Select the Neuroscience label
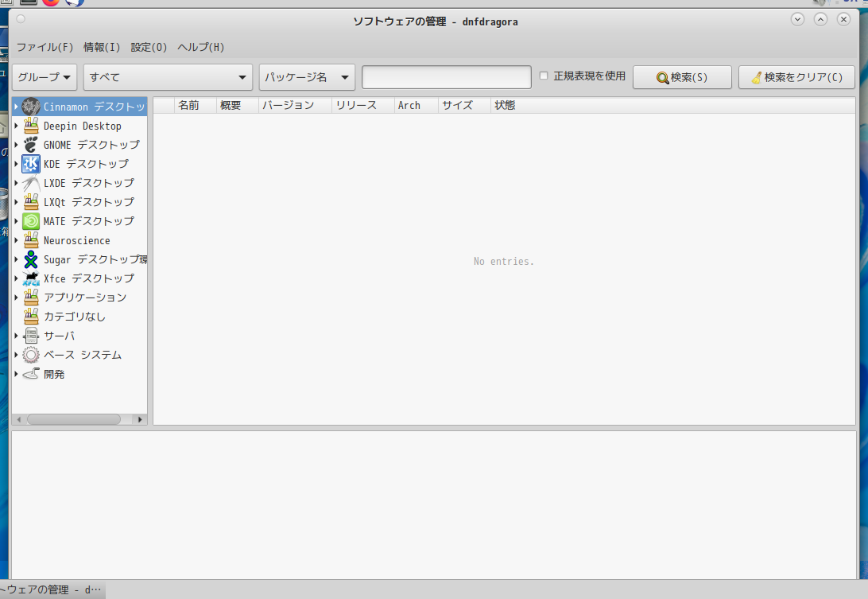Image resolution: width=868 pixels, height=599 pixels. (77, 240)
